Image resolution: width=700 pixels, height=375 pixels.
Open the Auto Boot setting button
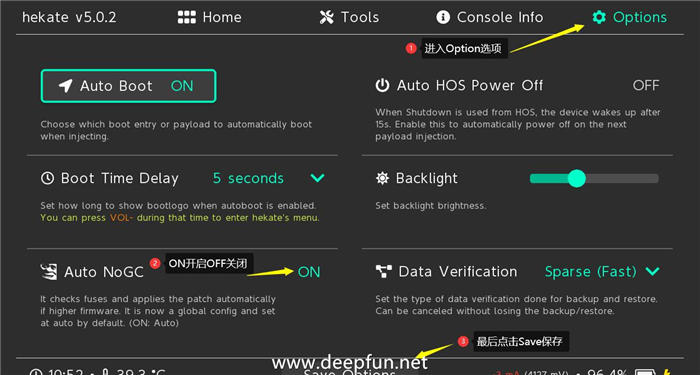[129, 86]
